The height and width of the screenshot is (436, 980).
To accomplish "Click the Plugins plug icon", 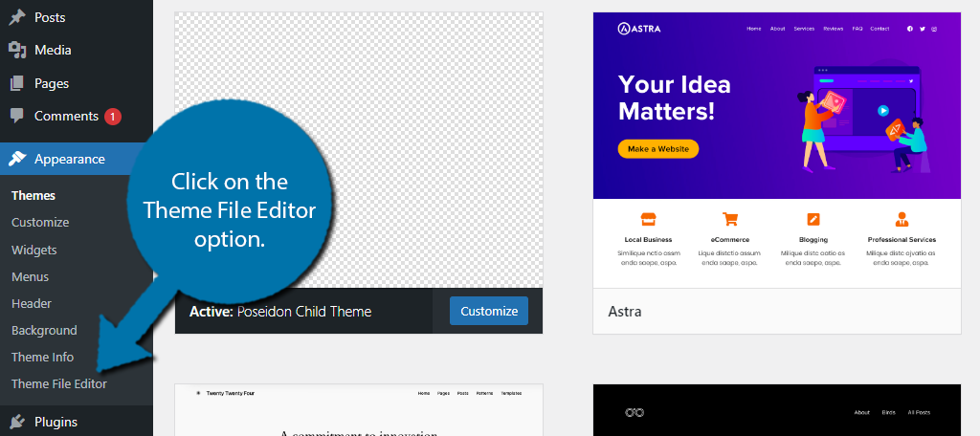I will (17, 422).
